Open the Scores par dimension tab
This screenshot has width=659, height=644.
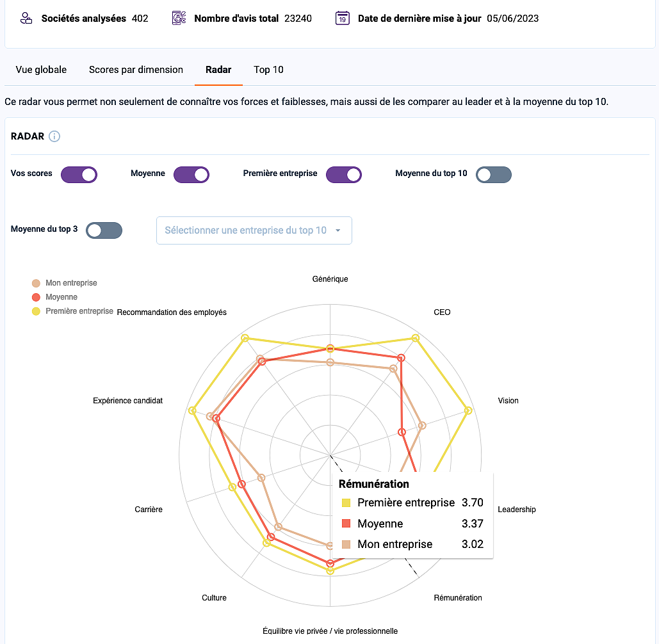click(136, 70)
